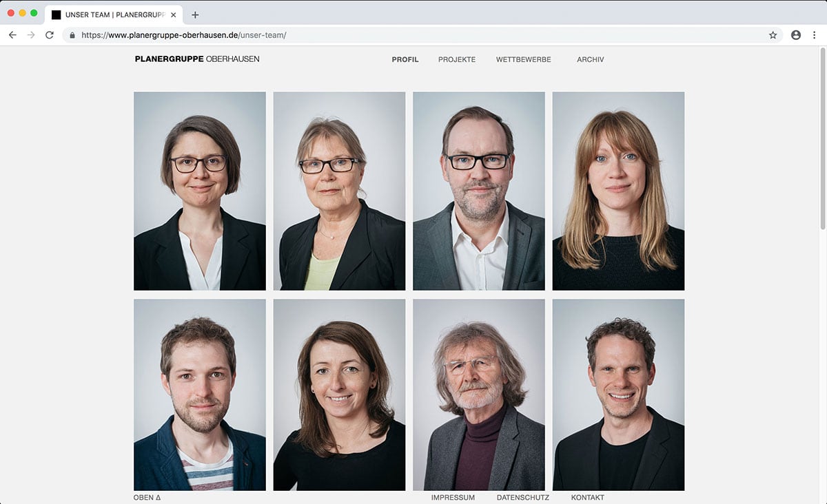Reload the current page
Screen dimensions: 827x504
tap(50, 35)
